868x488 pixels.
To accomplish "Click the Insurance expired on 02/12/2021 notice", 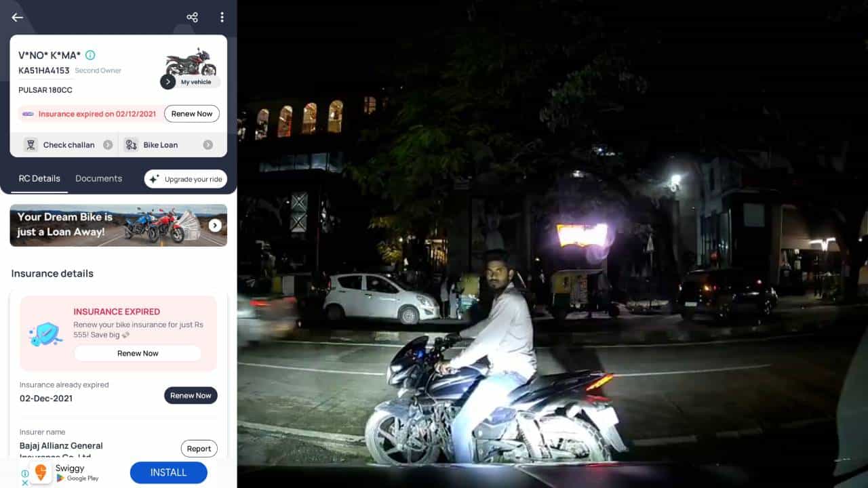I will [x=97, y=114].
